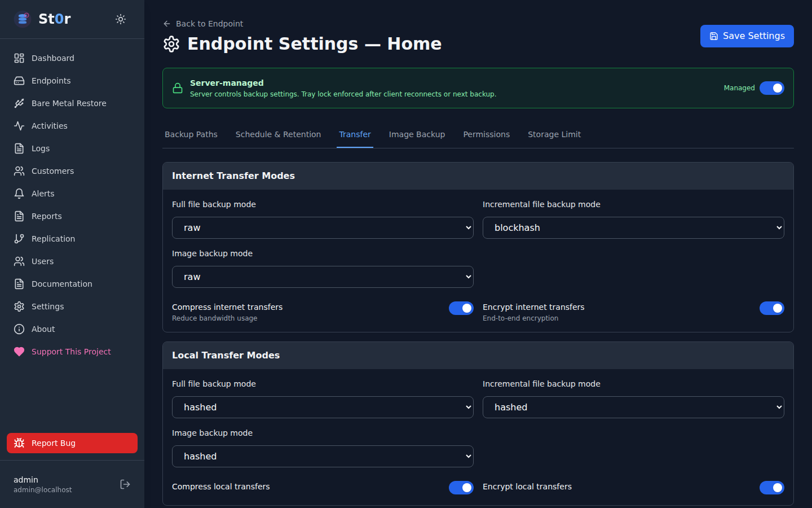Open Internet Incremental file backup mode dropdown
This screenshot has width=812, height=508.
pyautogui.click(x=633, y=228)
